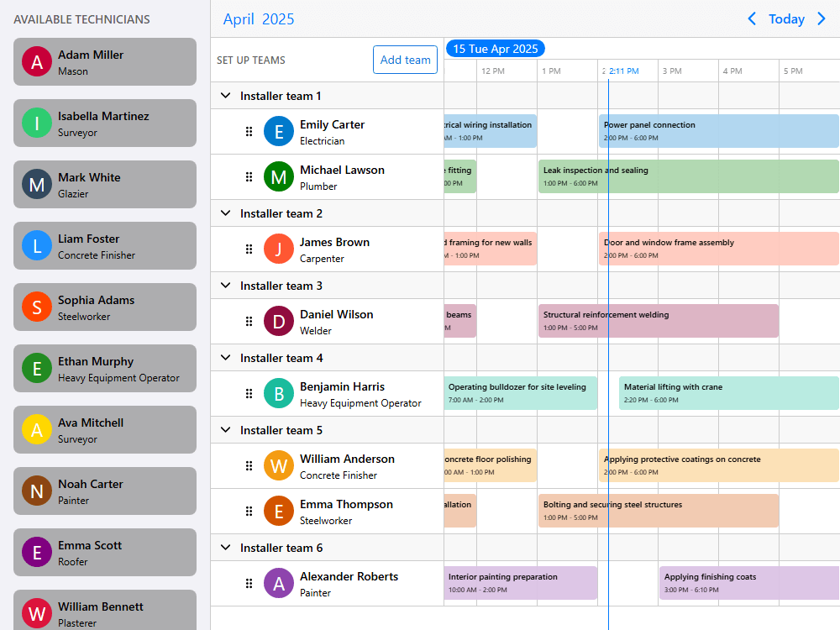Select Noah Carter Painter card
840x630 pixels.
point(105,491)
